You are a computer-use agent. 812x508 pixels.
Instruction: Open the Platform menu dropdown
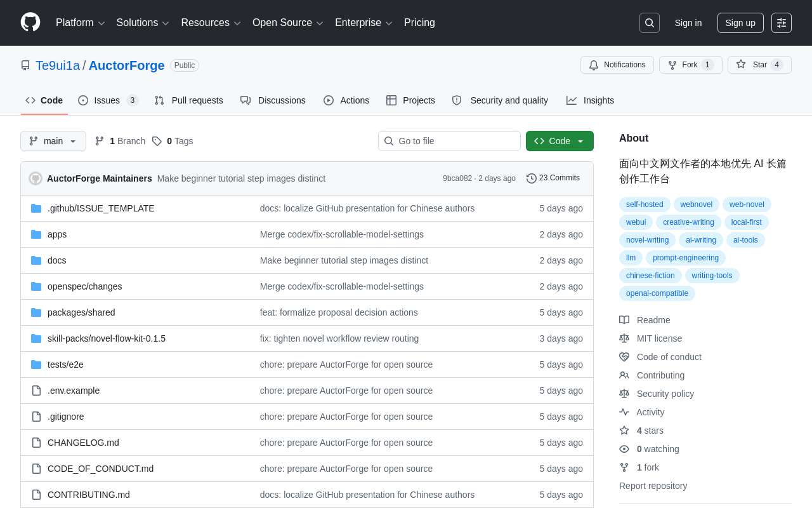pyautogui.click(x=81, y=23)
